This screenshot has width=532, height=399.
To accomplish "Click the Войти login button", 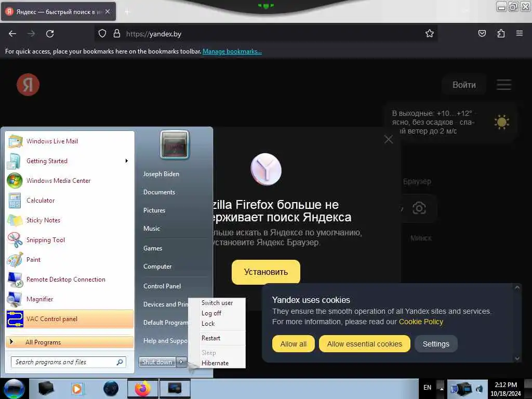I will (464, 85).
